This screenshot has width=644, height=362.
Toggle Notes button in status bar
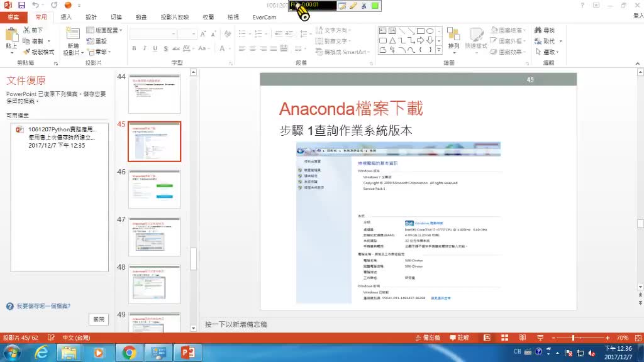click(x=428, y=337)
